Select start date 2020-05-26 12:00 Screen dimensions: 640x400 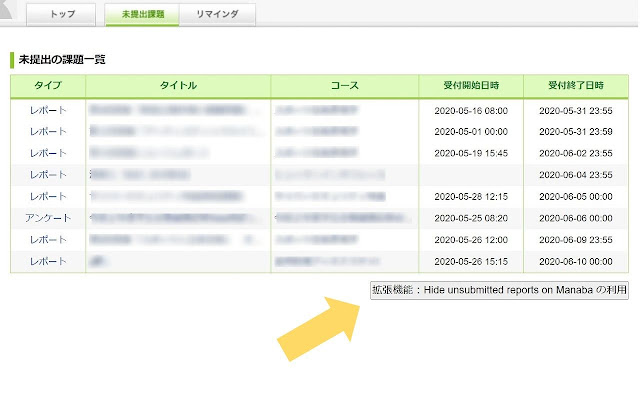[x=471, y=240]
